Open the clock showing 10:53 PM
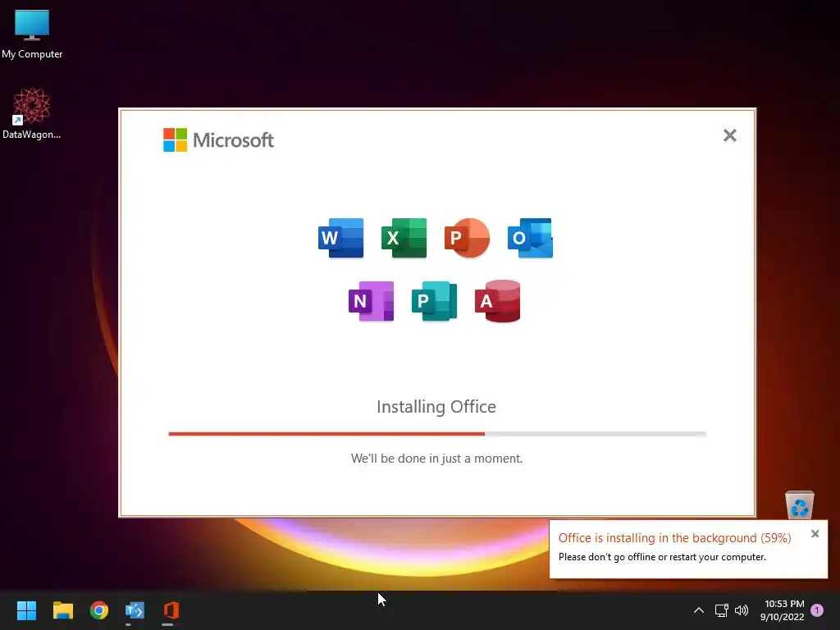The width and height of the screenshot is (840, 630). pyautogui.click(x=782, y=610)
